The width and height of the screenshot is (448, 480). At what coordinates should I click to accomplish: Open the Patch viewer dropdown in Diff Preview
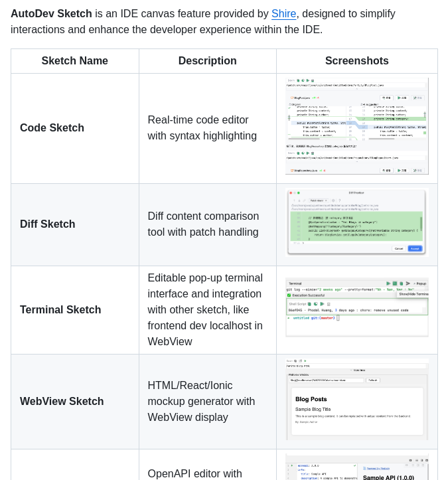point(317,200)
